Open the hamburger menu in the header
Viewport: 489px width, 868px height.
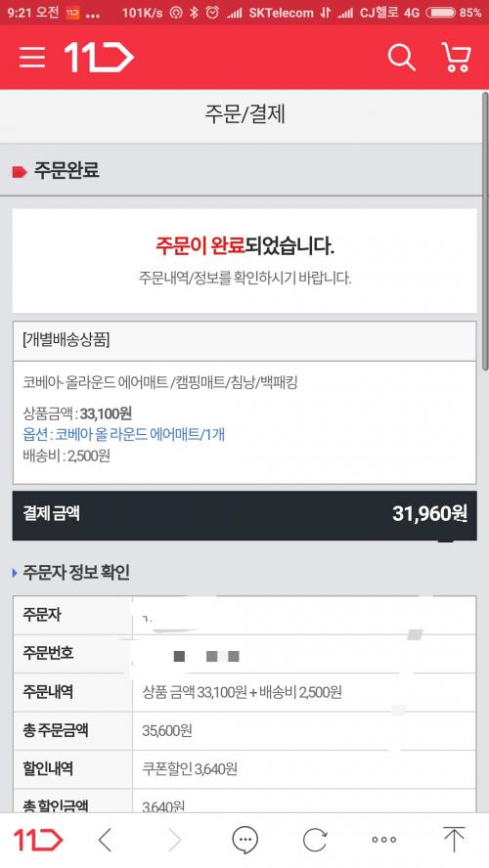[32, 57]
